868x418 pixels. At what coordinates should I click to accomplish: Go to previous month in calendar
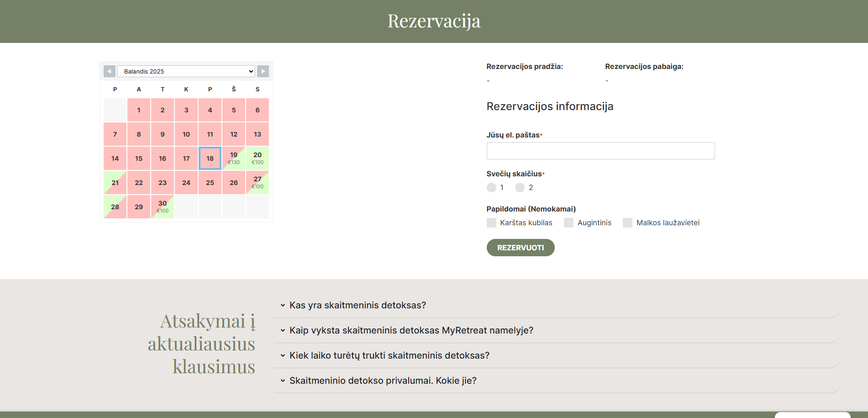click(109, 71)
